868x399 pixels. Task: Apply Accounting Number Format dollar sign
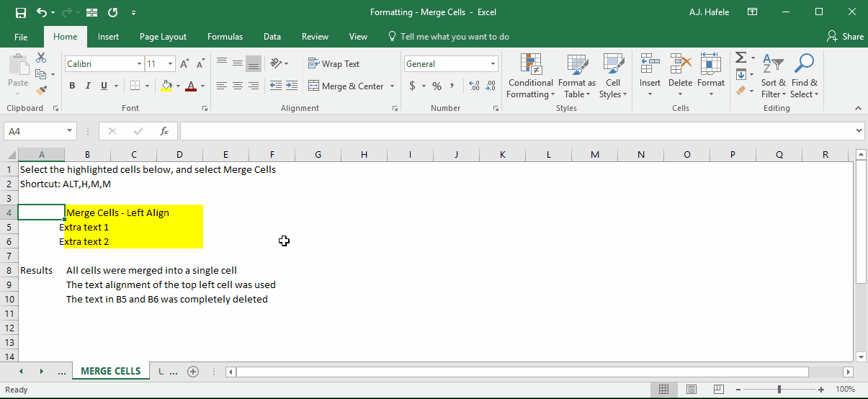point(412,86)
